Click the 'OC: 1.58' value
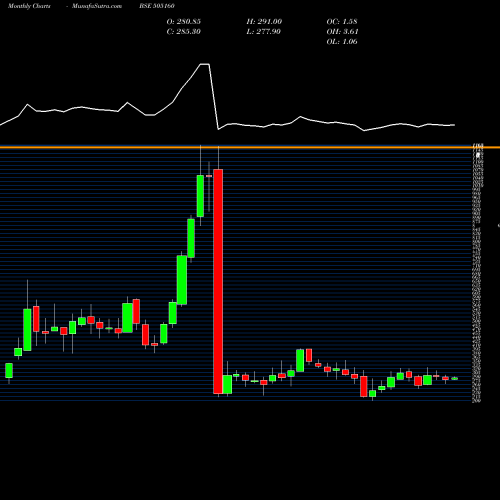500x500 pixels. [342, 21]
